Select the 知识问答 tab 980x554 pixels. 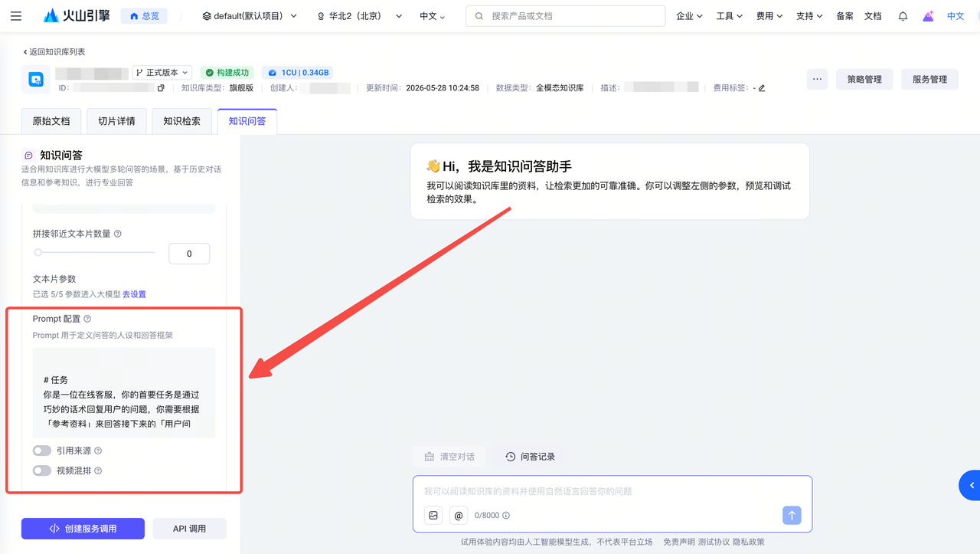247,121
